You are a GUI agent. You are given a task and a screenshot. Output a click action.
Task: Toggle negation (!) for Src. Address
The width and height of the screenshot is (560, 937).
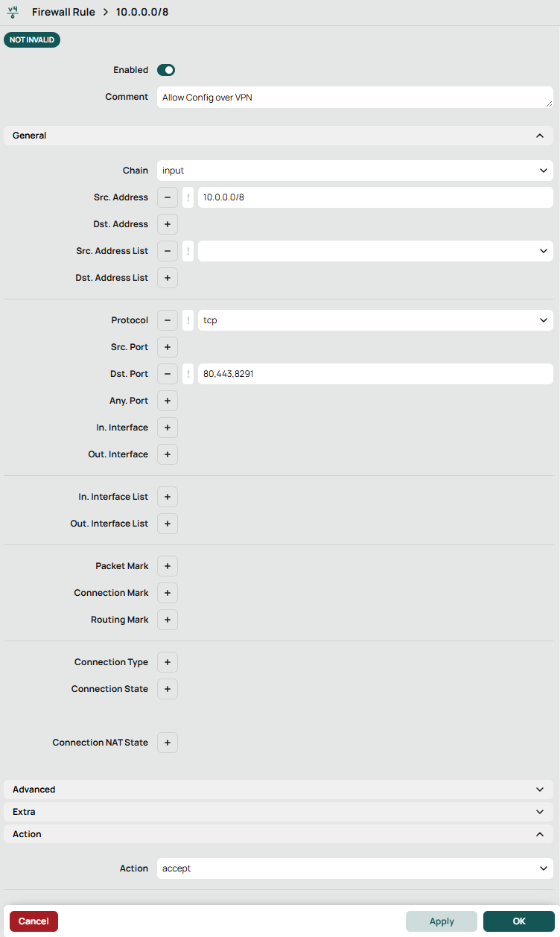(x=188, y=197)
